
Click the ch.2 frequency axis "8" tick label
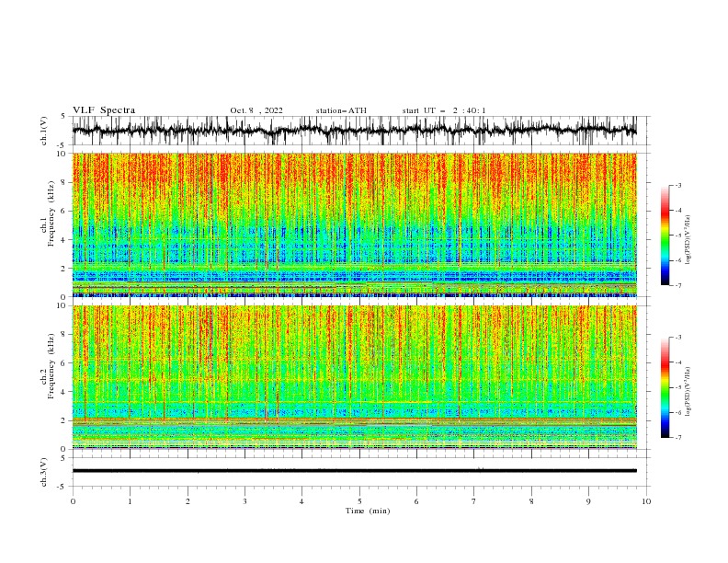65,335
